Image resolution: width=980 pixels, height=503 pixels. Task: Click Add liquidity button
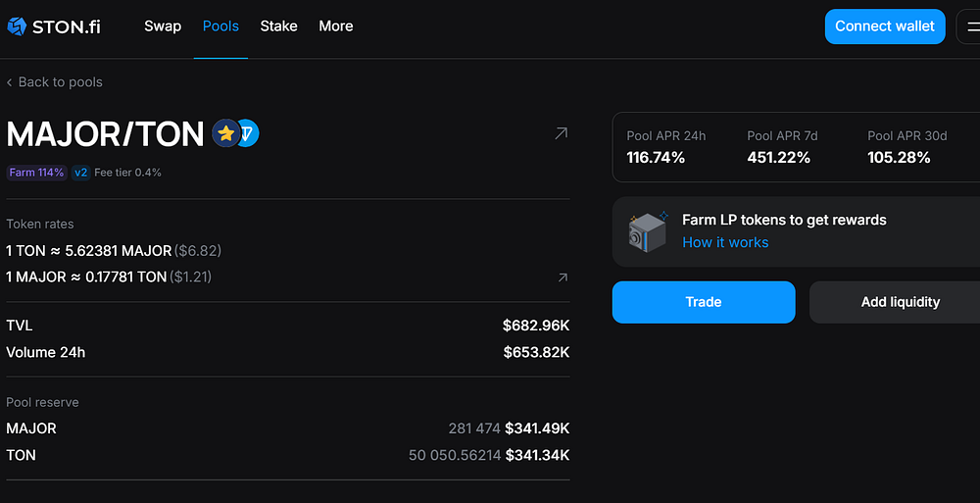pyautogui.click(x=901, y=302)
